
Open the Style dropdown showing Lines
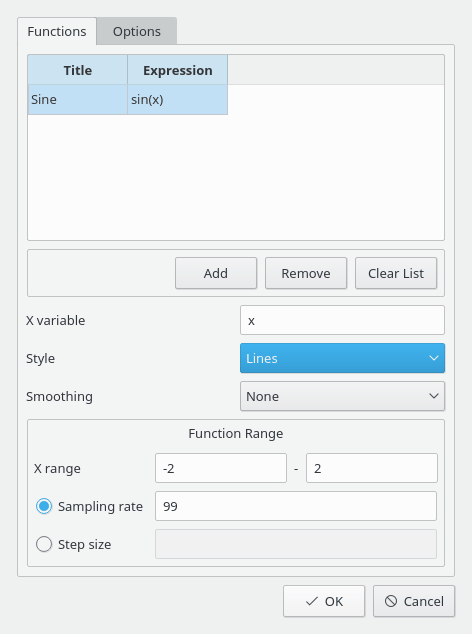click(342, 358)
